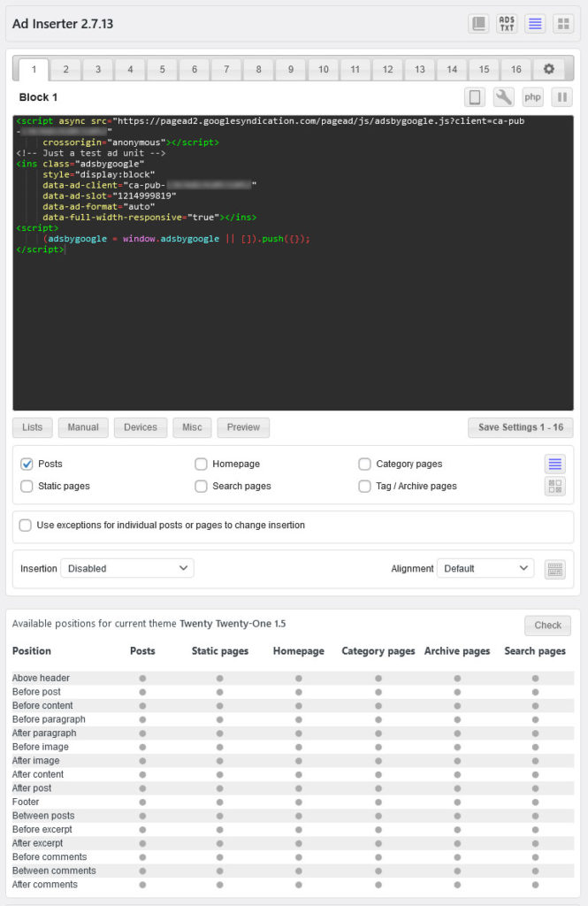Enable the Search pages checkbox

(x=201, y=486)
